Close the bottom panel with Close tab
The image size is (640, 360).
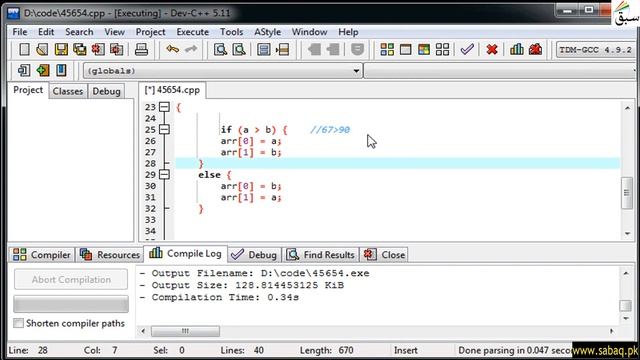coord(384,255)
